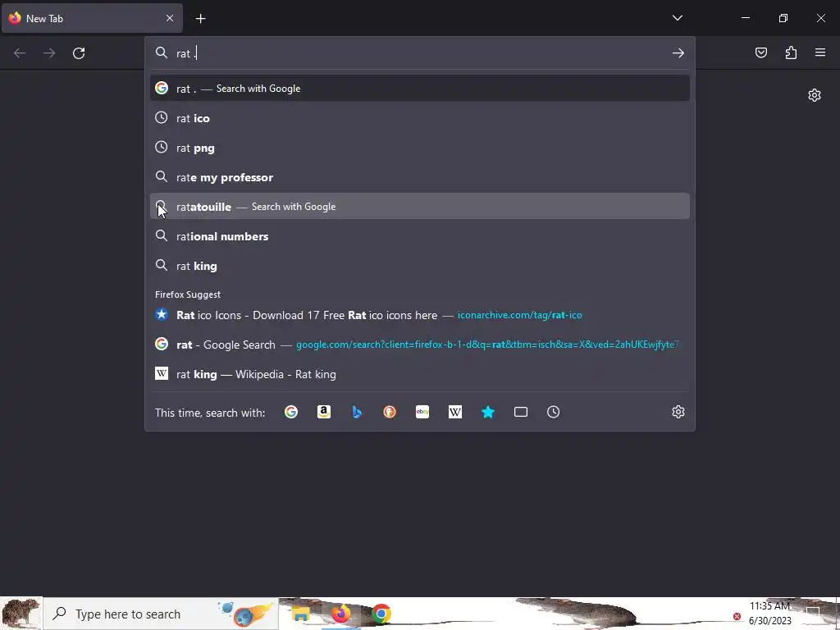The image size is (840, 630).
Task: Search this time with Amazon
Action: tap(323, 412)
